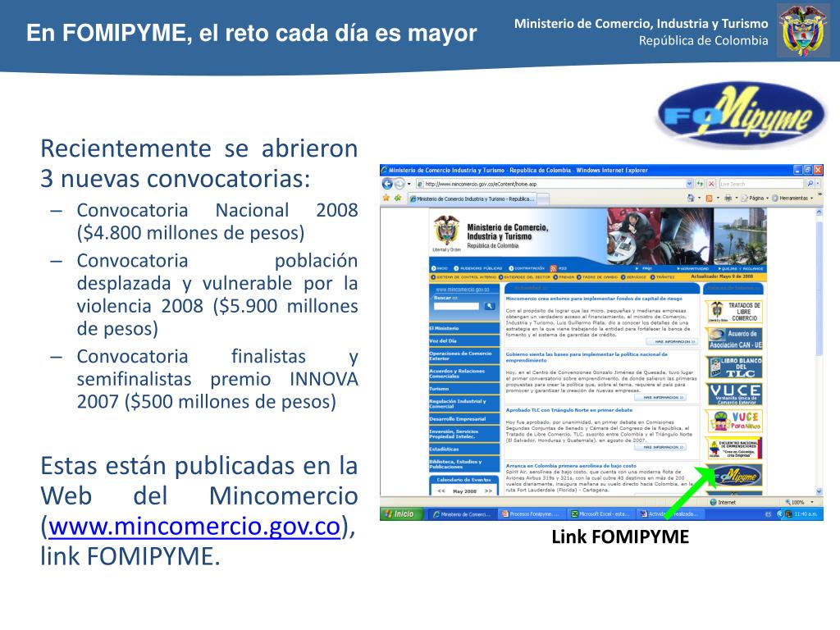840x630 pixels.
Task: Open Operaciones de Comercio Exterior menu item
Action: coord(464,356)
